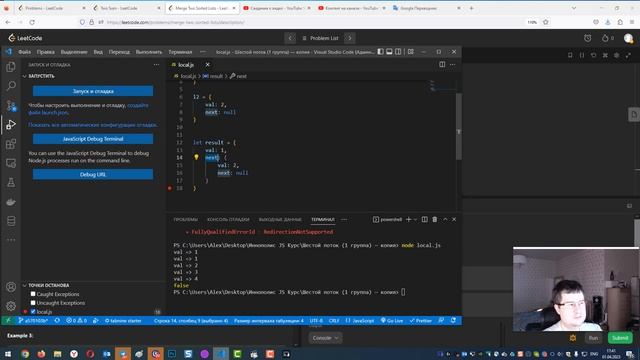Open LeetCode timer alarm icon
This screenshot has width=640, height=360.
click(587, 38)
